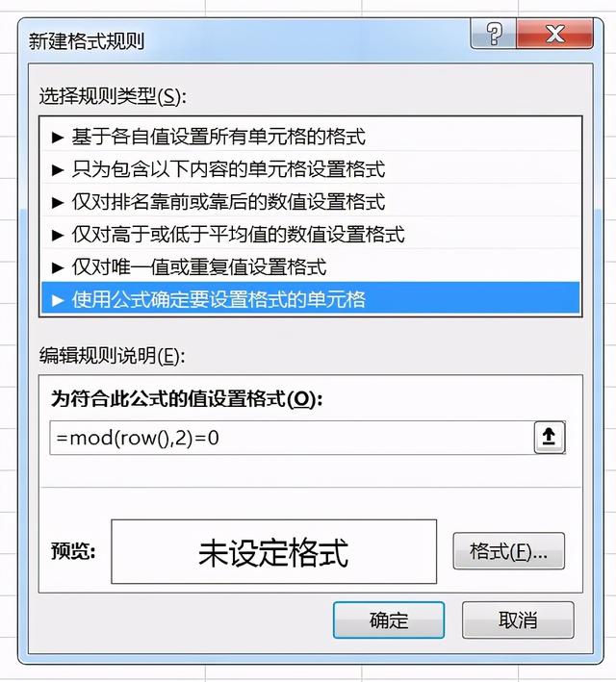
Task: Open the 格式(F)... format settings button
Action: pyautogui.click(x=508, y=551)
